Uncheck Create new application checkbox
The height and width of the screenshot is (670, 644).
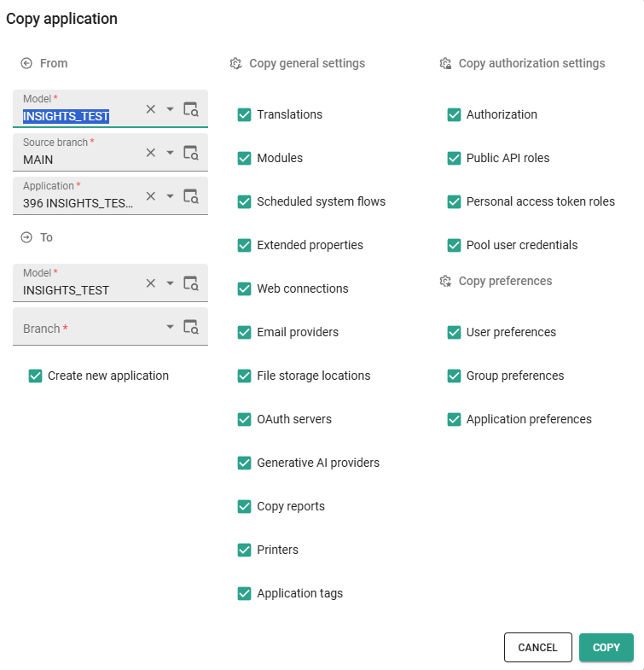[x=36, y=376]
